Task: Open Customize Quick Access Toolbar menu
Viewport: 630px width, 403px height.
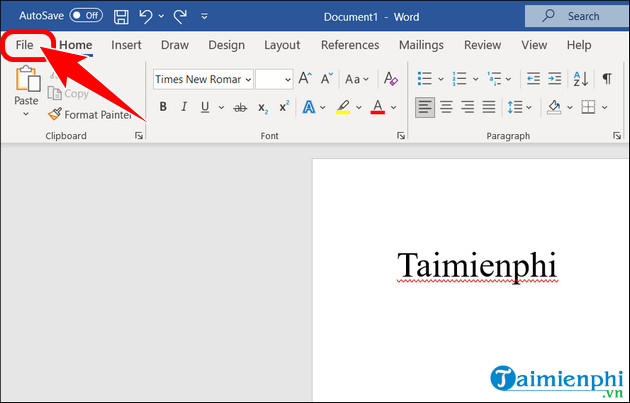Action: pos(204,16)
